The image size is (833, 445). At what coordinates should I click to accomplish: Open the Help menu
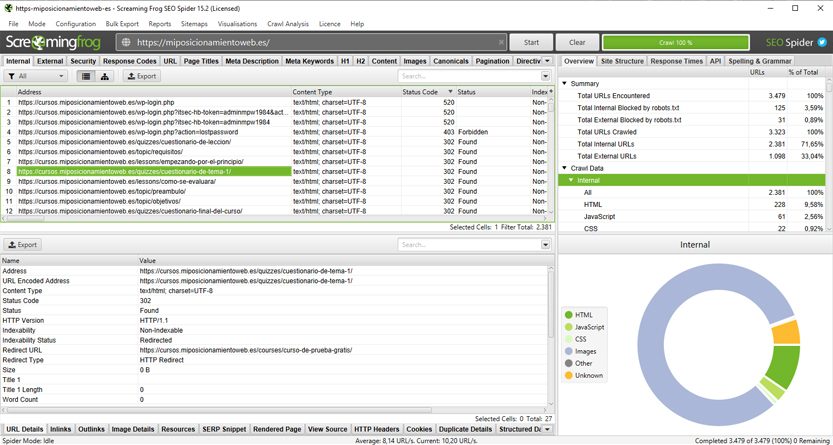[x=358, y=24]
